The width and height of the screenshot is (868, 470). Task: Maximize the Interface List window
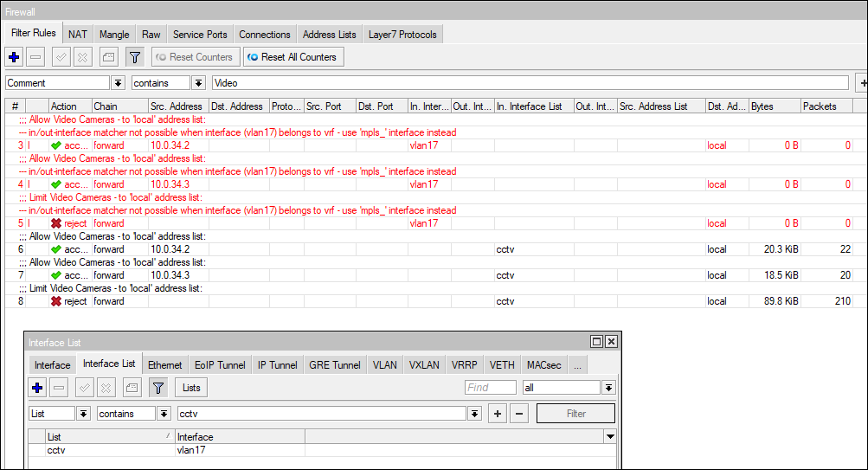click(x=597, y=342)
